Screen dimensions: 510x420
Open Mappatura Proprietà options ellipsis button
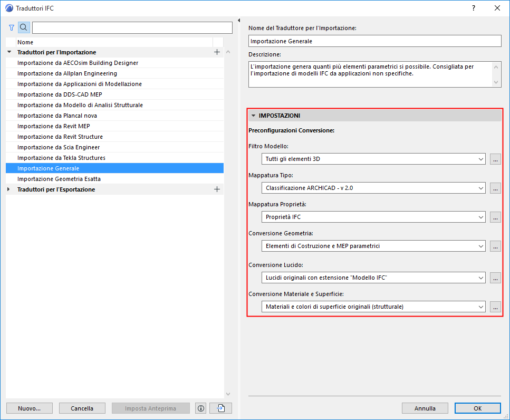click(495, 217)
